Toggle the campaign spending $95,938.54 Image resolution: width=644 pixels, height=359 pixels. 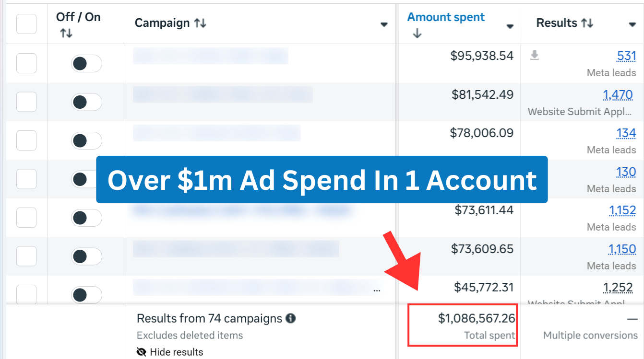86,64
